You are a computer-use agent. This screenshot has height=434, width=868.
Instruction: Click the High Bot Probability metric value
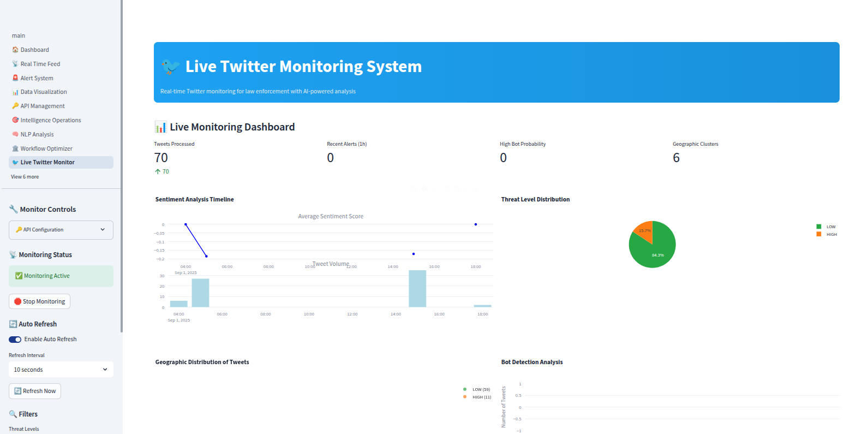pyautogui.click(x=504, y=158)
